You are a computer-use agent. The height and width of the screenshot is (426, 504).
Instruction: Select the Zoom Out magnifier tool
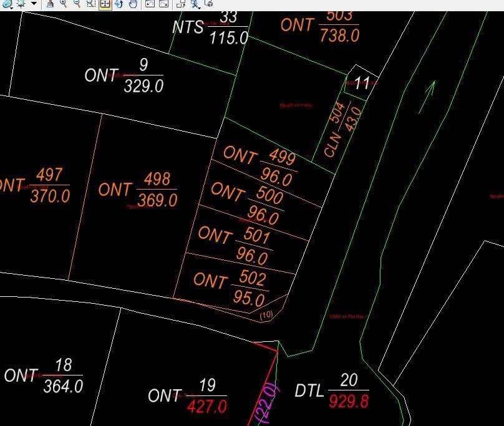(77, 4)
